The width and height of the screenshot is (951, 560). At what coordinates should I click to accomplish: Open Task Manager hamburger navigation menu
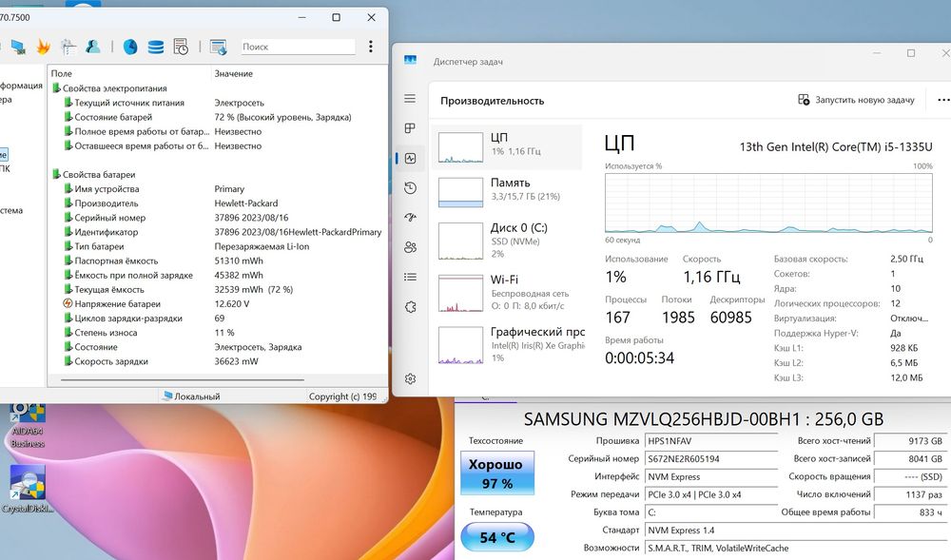point(410,98)
